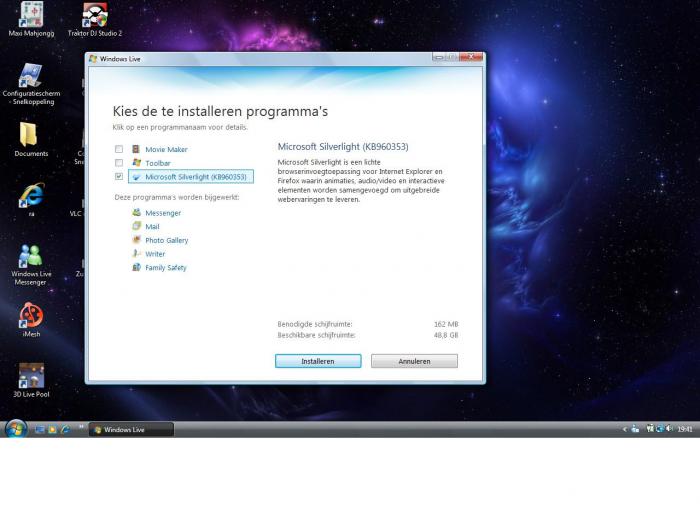Click Windows Live title bar icon
The image size is (700, 518).
[93, 58]
